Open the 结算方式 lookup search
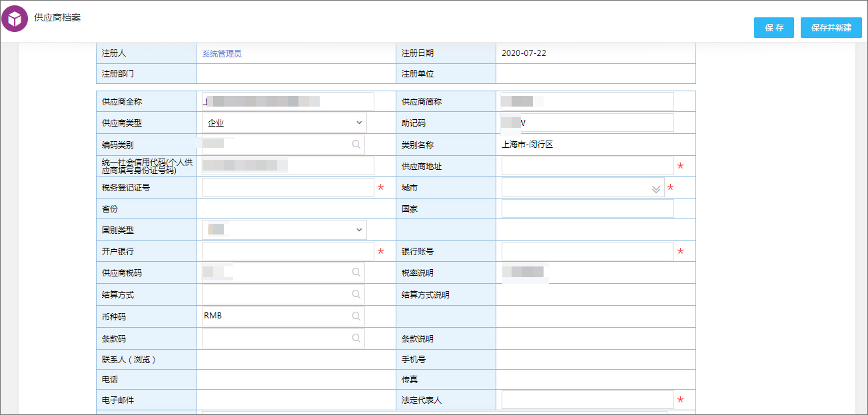The height and width of the screenshot is (415, 868). 356,294
